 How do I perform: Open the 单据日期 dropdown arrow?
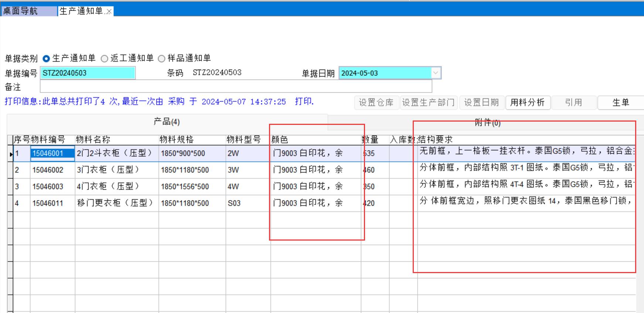coord(436,73)
